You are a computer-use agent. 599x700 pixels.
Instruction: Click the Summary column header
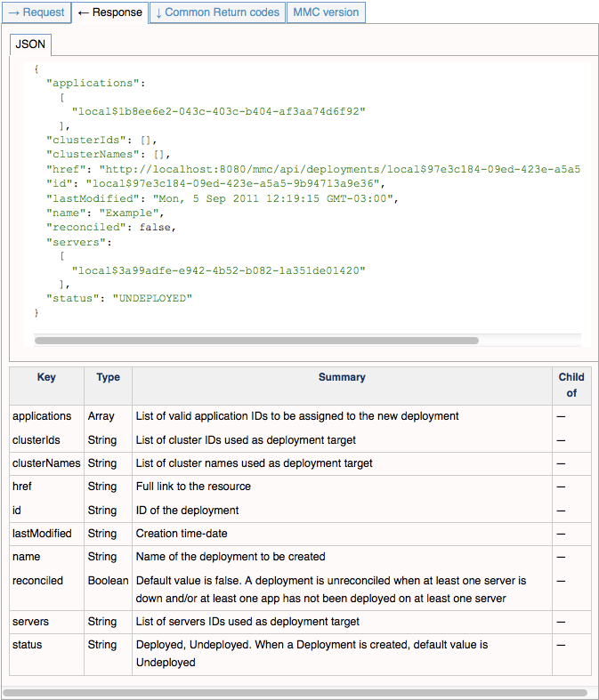(x=342, y=377)
